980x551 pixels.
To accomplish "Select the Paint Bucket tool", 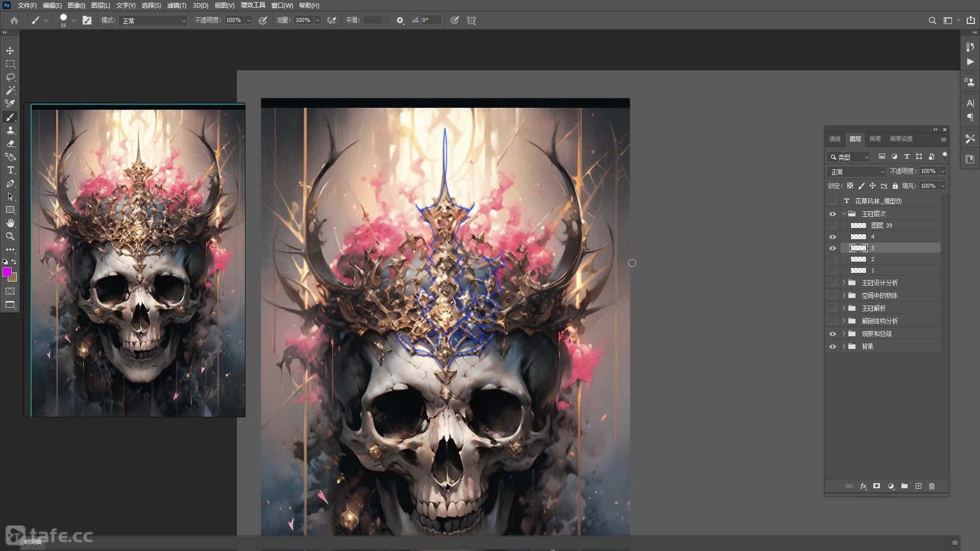I will tap(10, 157).
